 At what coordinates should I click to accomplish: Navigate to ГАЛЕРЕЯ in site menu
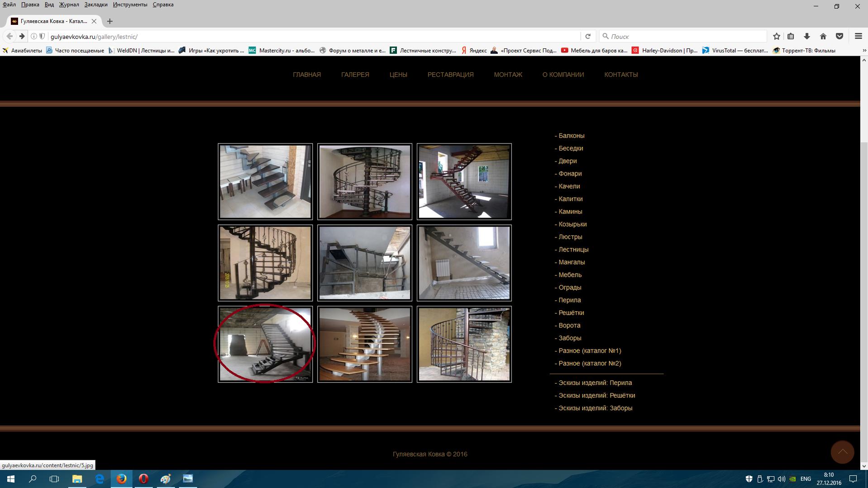[355, 75]
